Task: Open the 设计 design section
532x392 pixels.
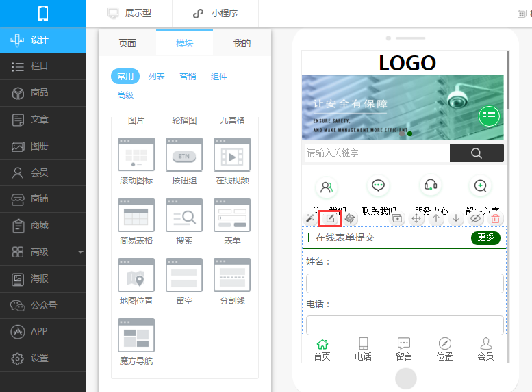Action: click(x=43, y=40)
